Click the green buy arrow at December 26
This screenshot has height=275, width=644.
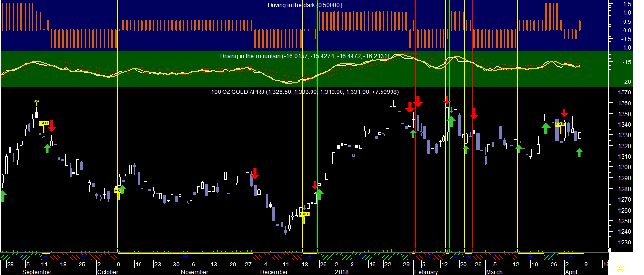click(x=319, y=194)
